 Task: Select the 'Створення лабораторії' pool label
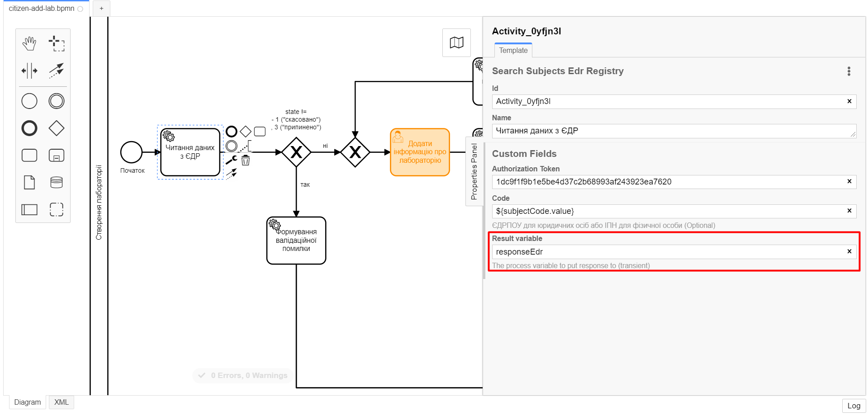99,202
